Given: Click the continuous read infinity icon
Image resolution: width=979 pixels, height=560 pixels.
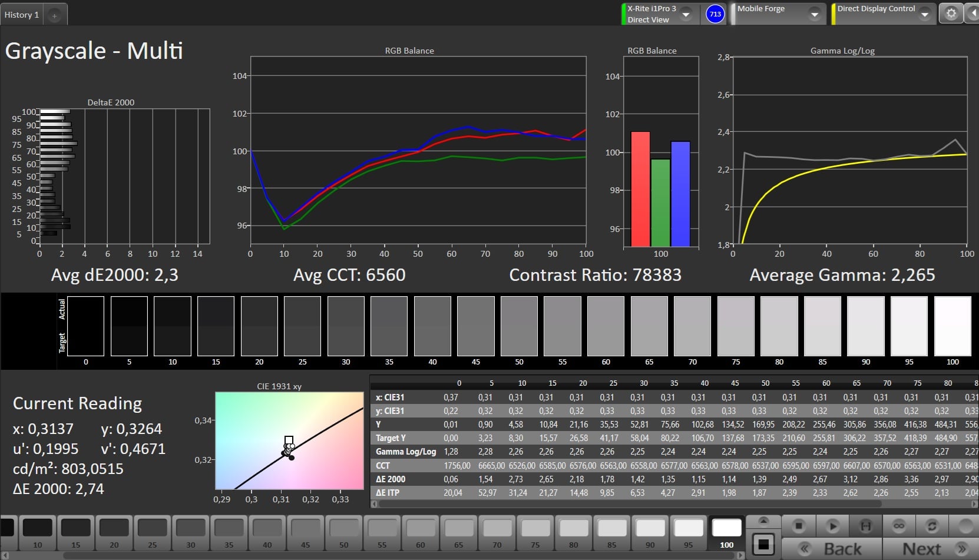Looking at the screenshot, I should 898,525.
